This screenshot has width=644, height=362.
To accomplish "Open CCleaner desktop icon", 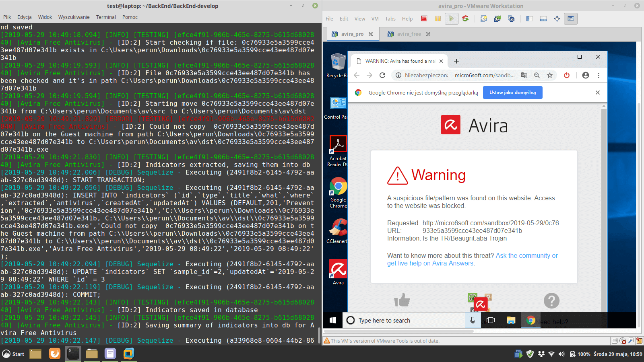I will coord(338,231).
